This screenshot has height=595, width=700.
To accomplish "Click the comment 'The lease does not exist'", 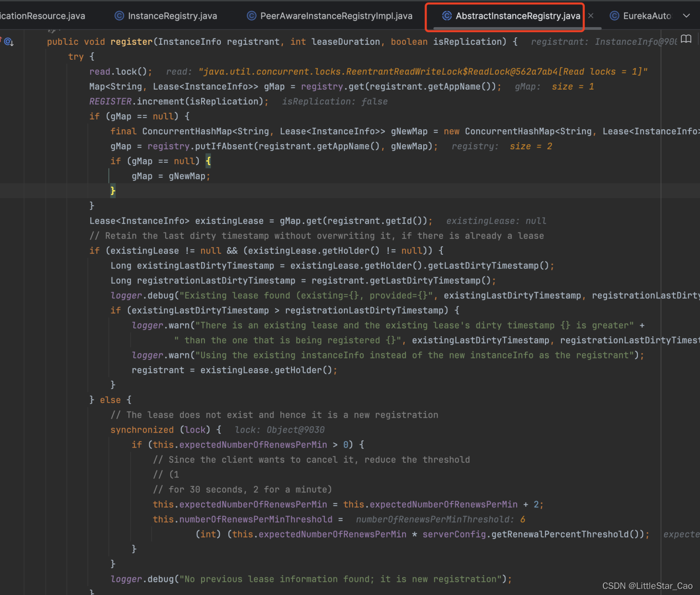I will (274, 415).
